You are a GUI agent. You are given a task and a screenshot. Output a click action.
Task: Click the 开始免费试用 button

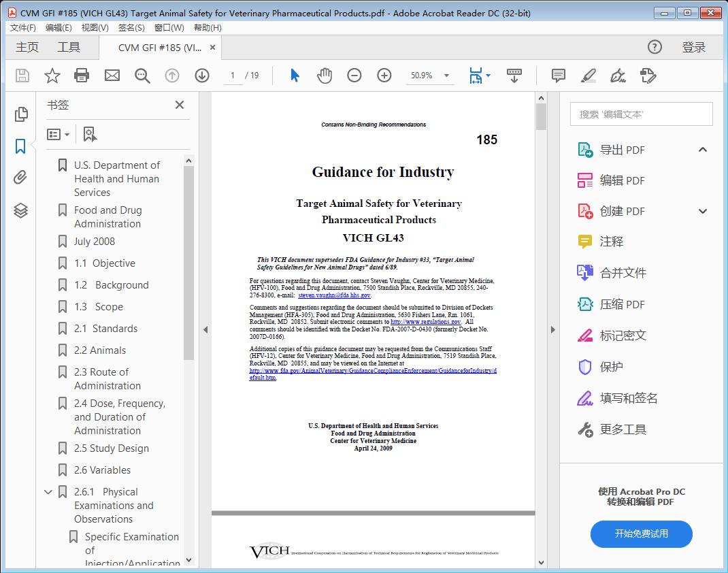coord(641,534)
